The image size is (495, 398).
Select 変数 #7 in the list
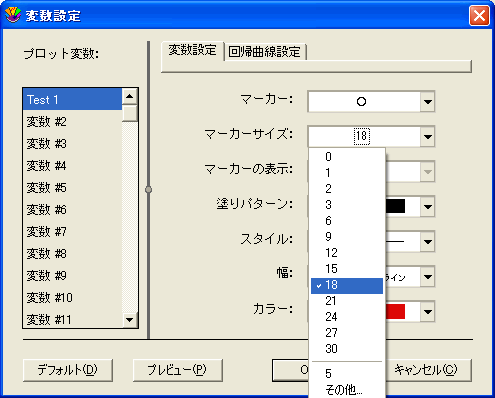pyautogui.click(x=72, y=232)
